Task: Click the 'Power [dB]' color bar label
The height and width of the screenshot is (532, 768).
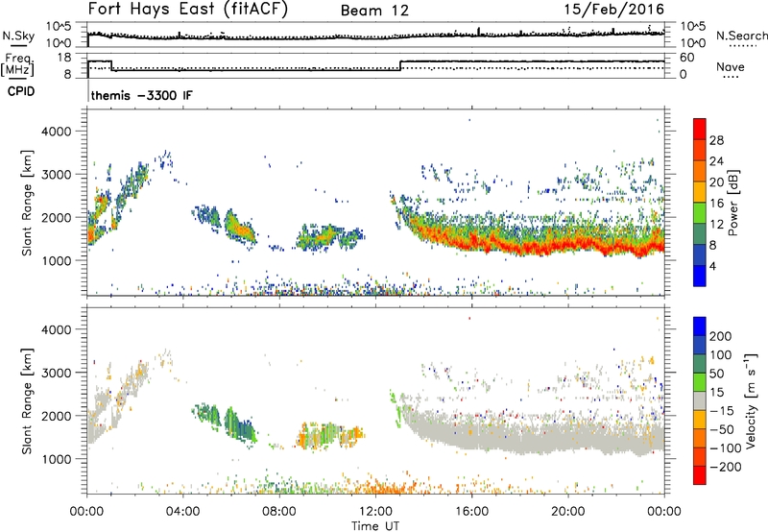Action: (732, 203)
